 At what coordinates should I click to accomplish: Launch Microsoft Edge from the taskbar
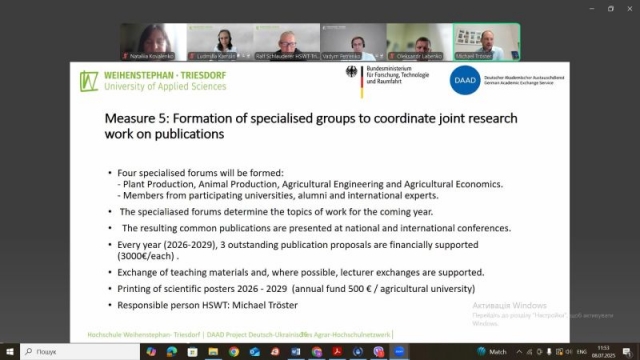pyautogui.click(x=172, y=351)
